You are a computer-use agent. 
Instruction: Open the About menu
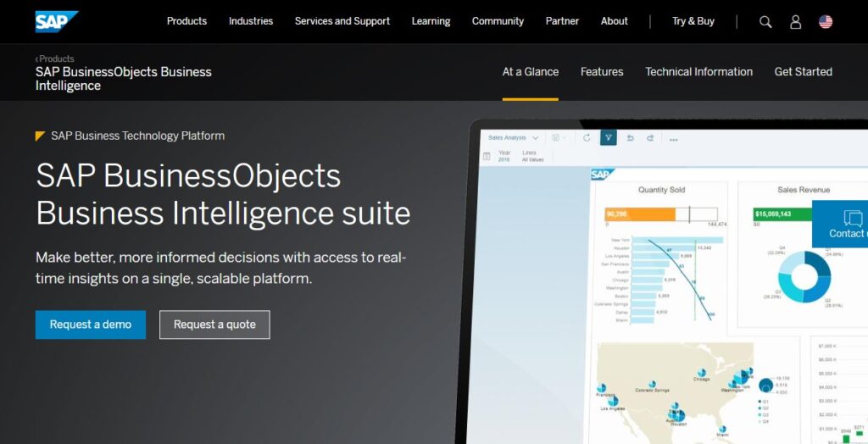click(x=615, y=21)
